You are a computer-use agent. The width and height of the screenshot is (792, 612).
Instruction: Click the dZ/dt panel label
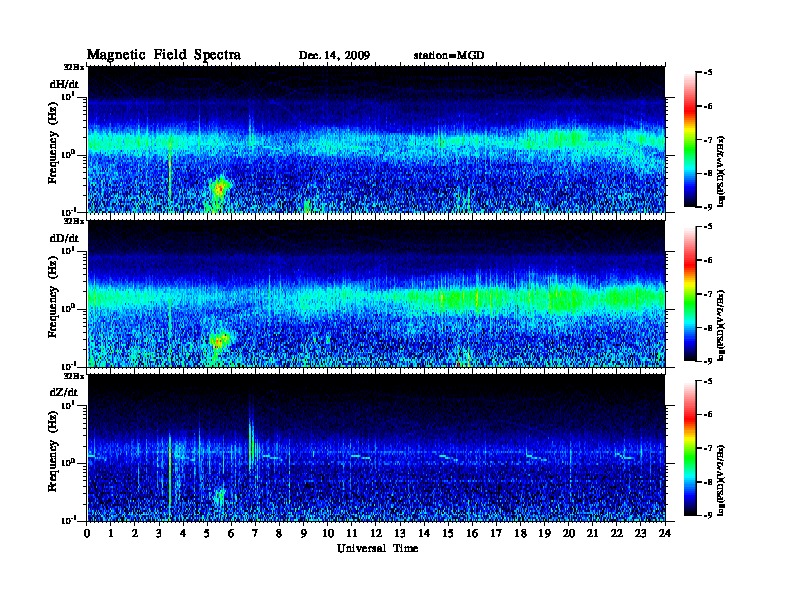[x=64, y=392]
